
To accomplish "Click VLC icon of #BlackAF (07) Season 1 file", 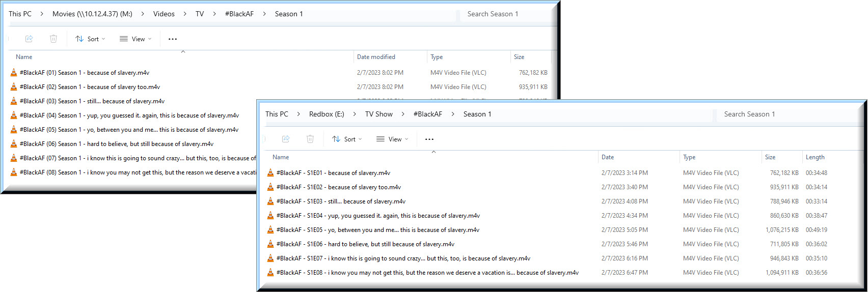I will point(14,158).
